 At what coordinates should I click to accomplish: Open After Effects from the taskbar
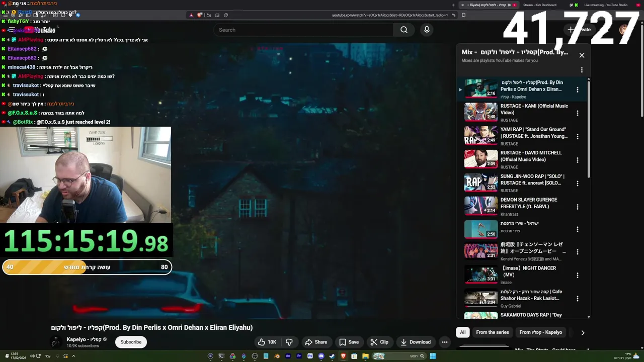tap(288, 356)
